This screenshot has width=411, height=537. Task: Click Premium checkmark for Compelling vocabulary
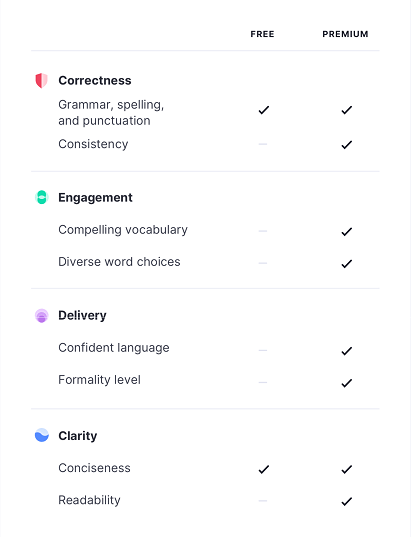pos(347,232)
